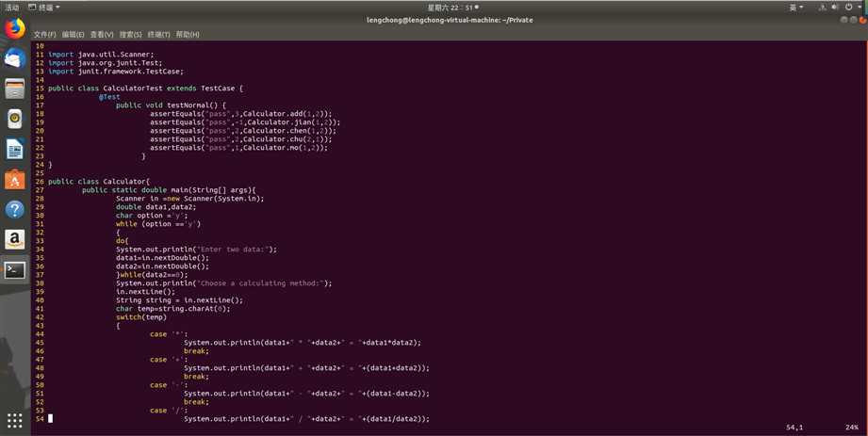The width and height of the screenshot is (868, 436).
Task: Click the 'public class Calculator{' line
Action: coord(99,182)
